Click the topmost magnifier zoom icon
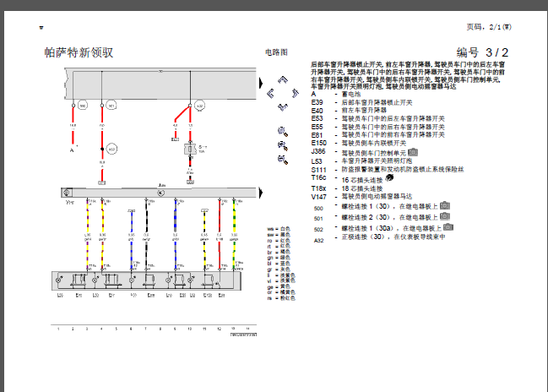This screenshot has height=392, width=548. [x=283, y=132]
